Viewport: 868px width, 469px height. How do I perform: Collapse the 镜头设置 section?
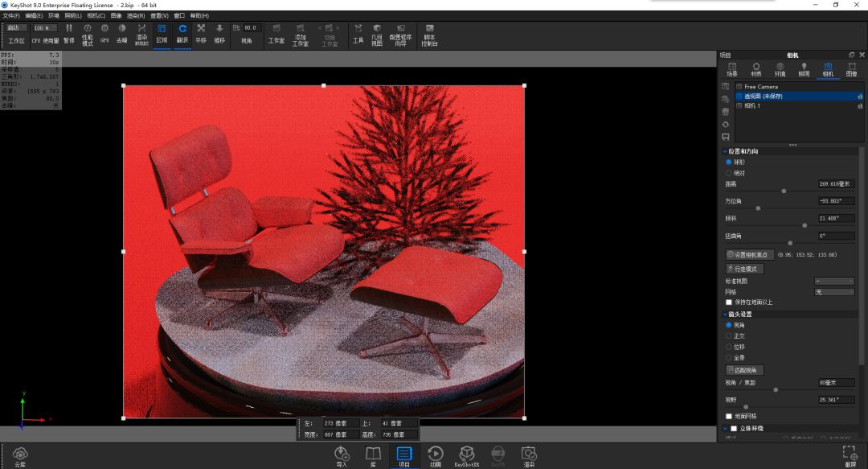(725, 315)
